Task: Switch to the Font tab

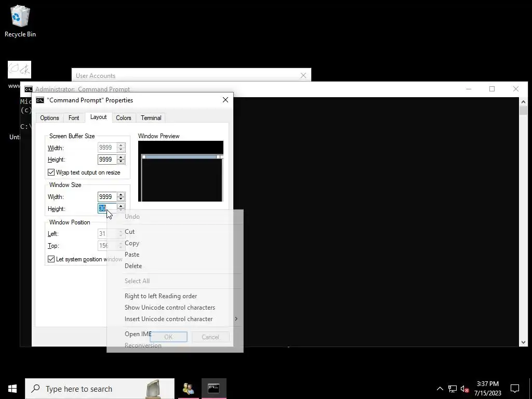Action: coord(74,118)
